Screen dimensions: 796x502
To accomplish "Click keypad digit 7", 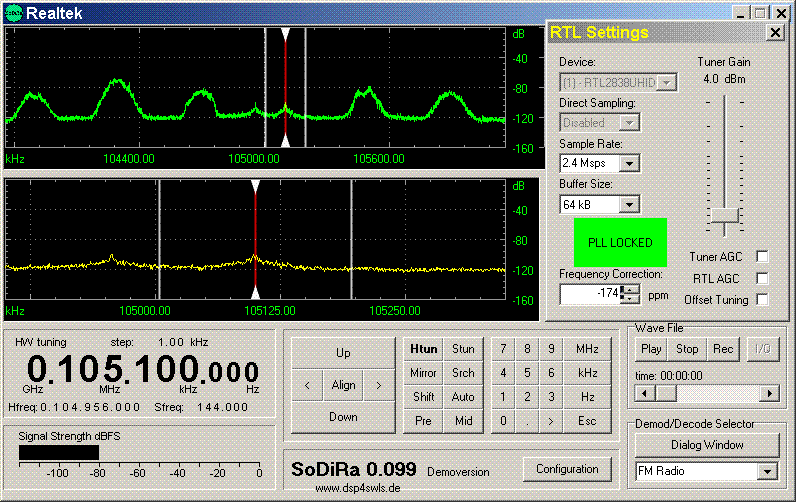I will pos(503,349).
